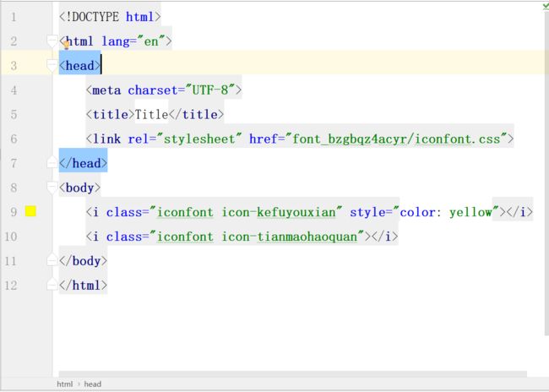Click the intention light bulb icon on line 2
The image size is (549, 392).
click(66, 45)
